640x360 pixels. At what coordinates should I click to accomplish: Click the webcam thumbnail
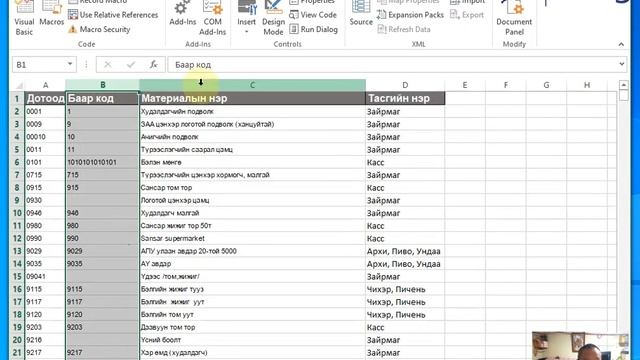tap(580, 346)
